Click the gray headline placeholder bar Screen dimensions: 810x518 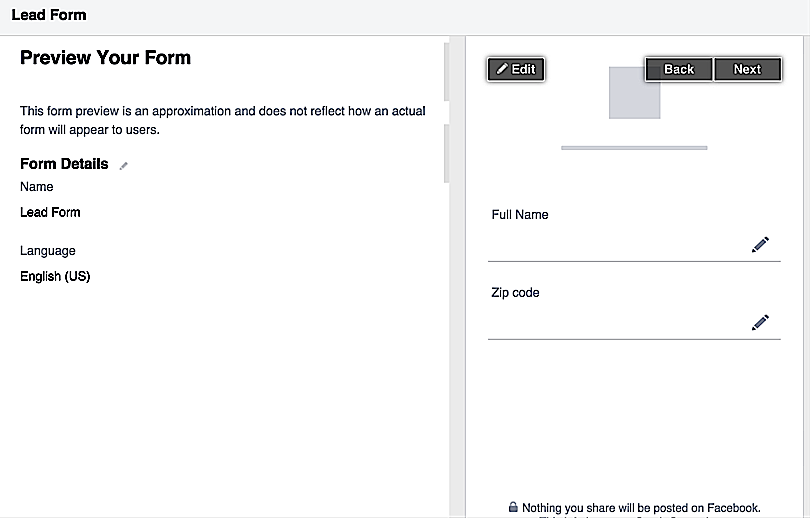coord(634,148)
